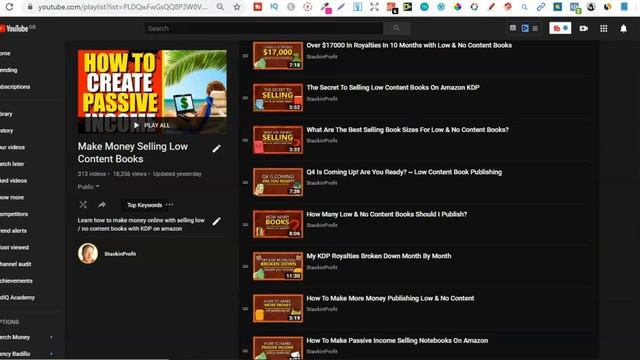This screenshot has width=640, height=360.
Task: Edit the playlist title with pencil icon
Action: [216, 149]
